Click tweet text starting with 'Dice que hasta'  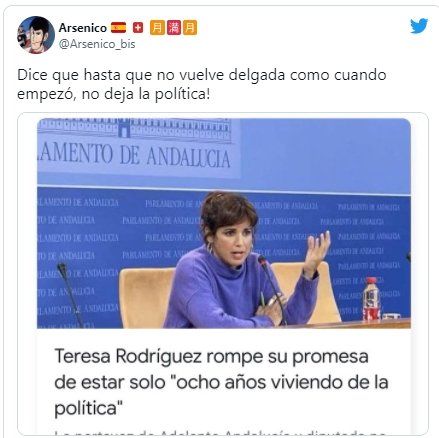[x=201, y=75]
